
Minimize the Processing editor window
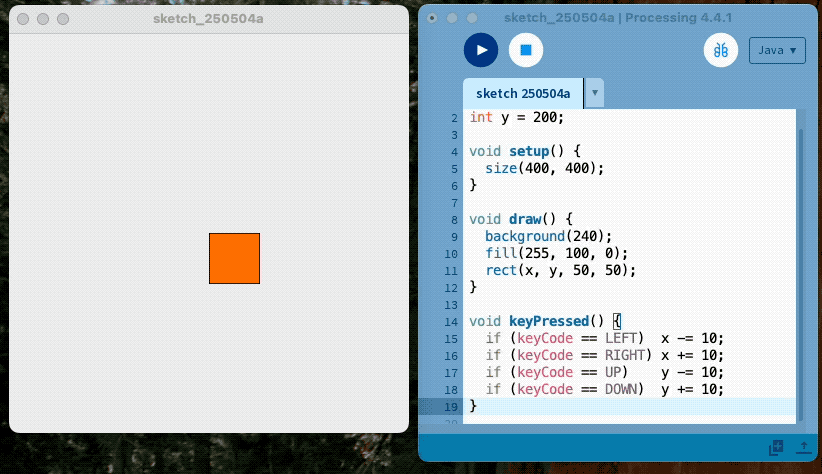pos(452,18)
